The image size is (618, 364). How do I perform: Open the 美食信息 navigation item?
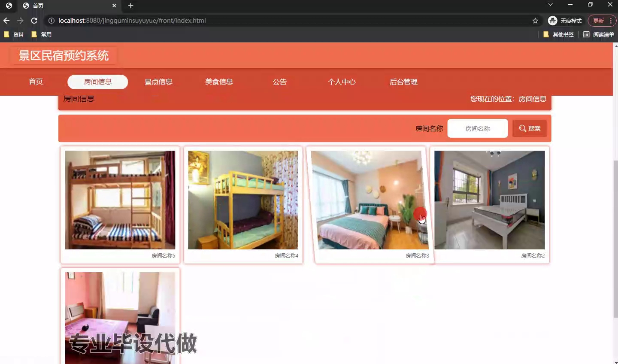pos(219,82)
